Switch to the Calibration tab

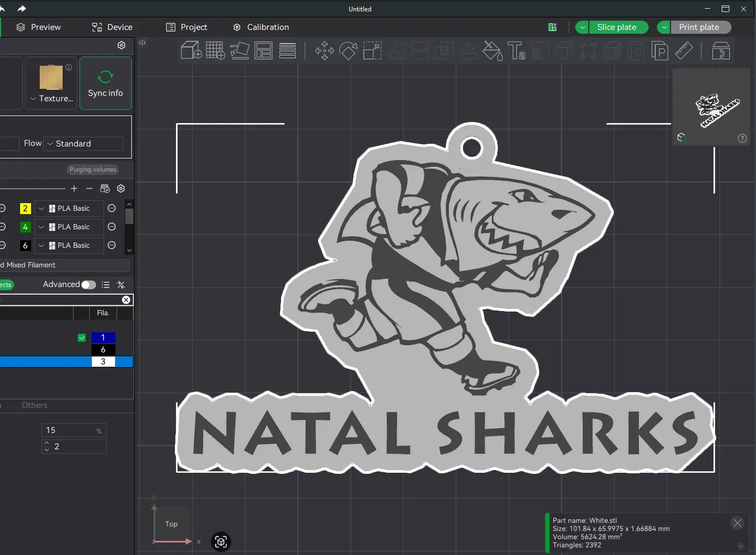pyautogui.click(x=261, y=27)
